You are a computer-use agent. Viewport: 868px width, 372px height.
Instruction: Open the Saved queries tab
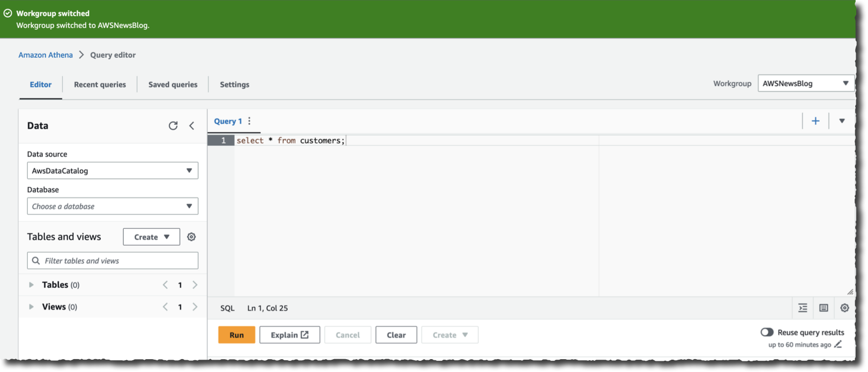coord(173,84)
